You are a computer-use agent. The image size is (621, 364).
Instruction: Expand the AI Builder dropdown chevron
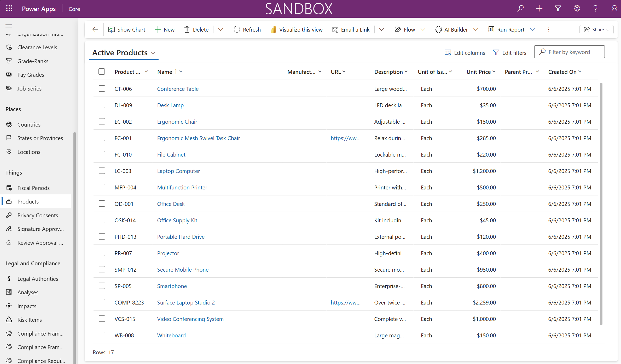point(476,29)
